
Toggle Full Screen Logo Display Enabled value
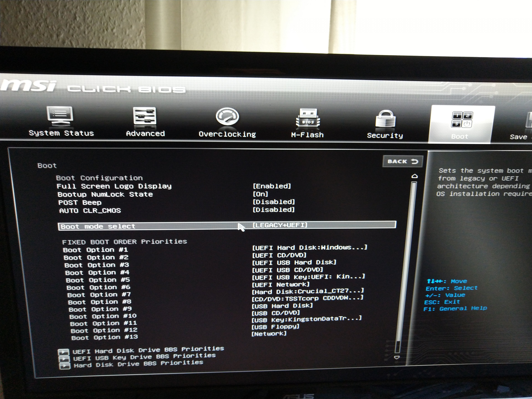point(272,186)
